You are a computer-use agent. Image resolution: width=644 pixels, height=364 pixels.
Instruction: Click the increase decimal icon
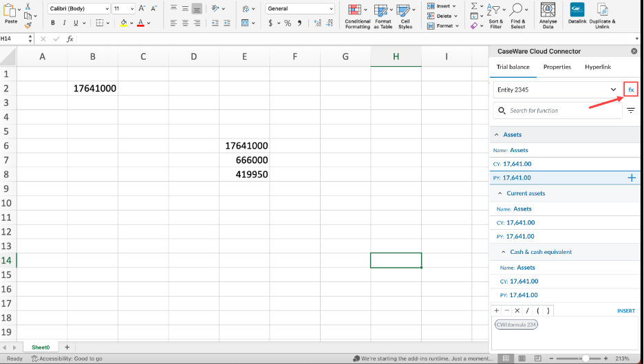(317, 23)
